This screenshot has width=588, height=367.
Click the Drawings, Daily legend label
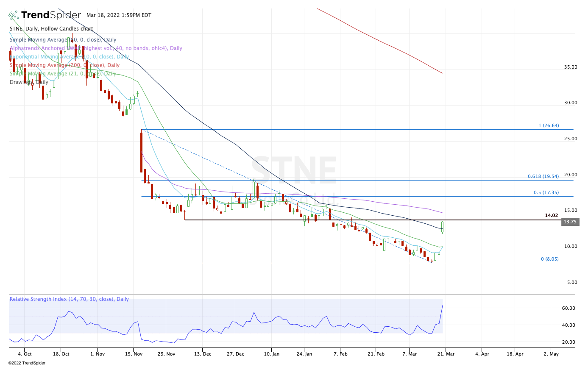point(29,82)
